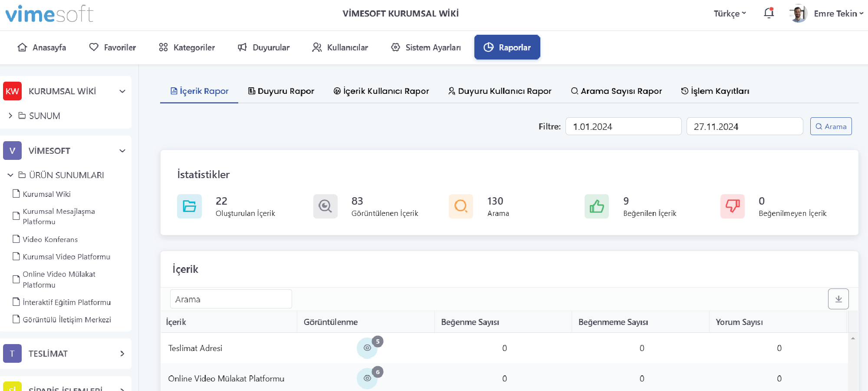This screenshot has width=868, height=391.
Task: Click the eye icon for Online Video Mülakat Platformu row
Action: (x=367, y=378)
